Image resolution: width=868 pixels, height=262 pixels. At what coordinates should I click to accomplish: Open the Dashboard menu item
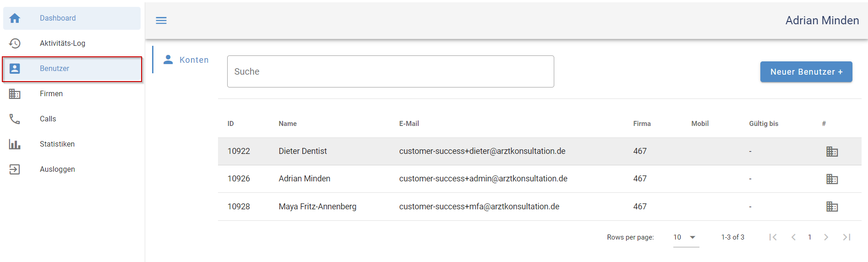(x=58, y=18)
